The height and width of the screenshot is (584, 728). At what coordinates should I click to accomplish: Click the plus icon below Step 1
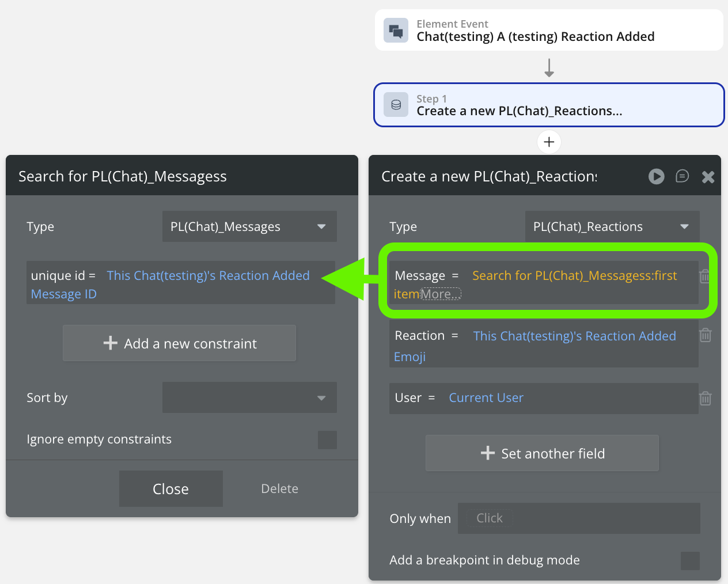549,142
